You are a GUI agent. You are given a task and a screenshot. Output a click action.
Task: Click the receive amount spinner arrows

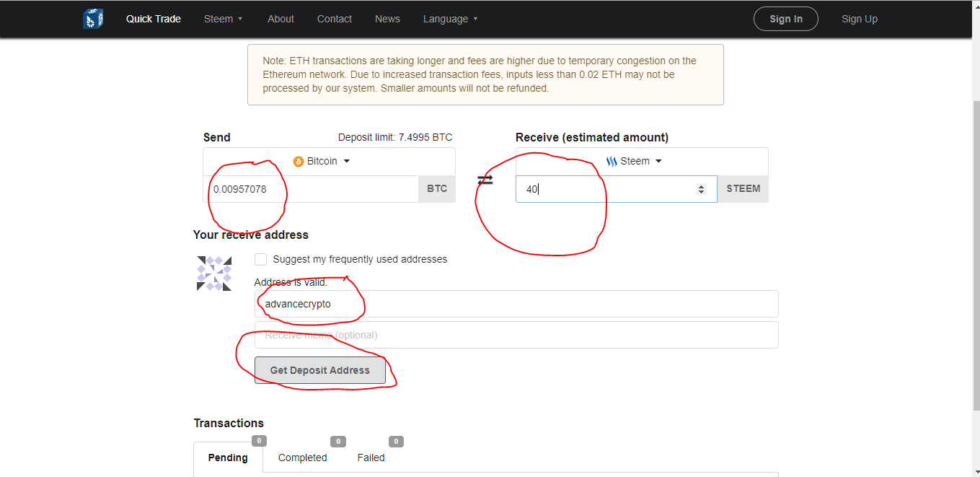(x=701, y=189)
